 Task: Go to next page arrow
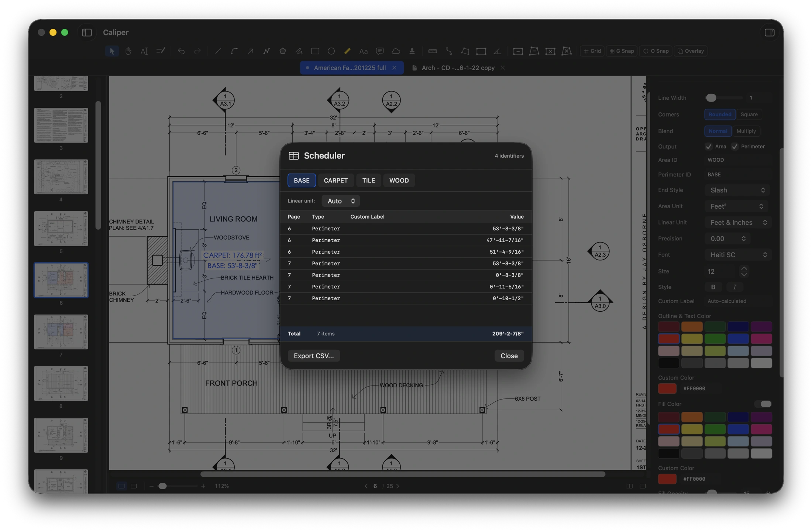tap(398, 486)
